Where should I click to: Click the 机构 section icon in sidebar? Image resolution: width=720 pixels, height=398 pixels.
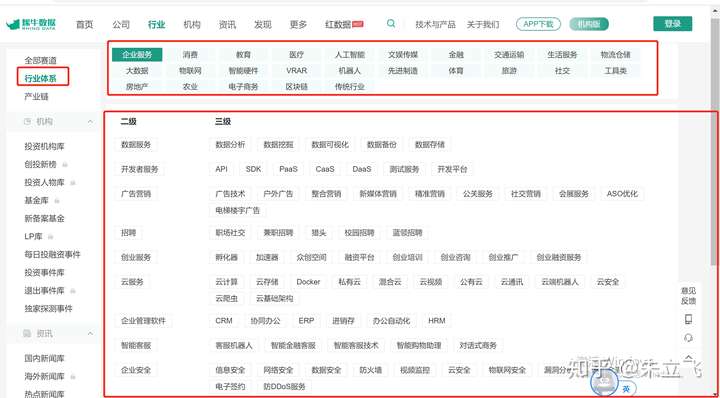27,122
